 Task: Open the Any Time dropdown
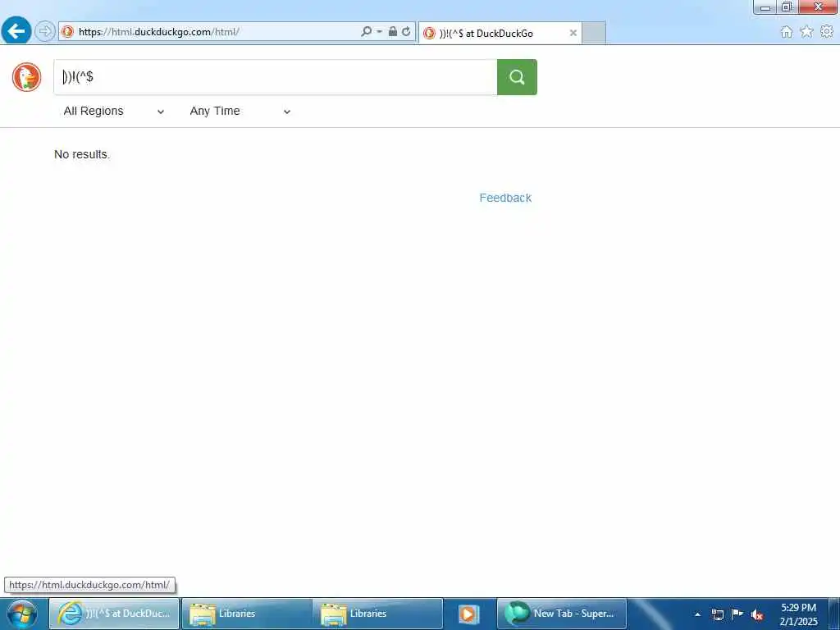tap(240, 111)
